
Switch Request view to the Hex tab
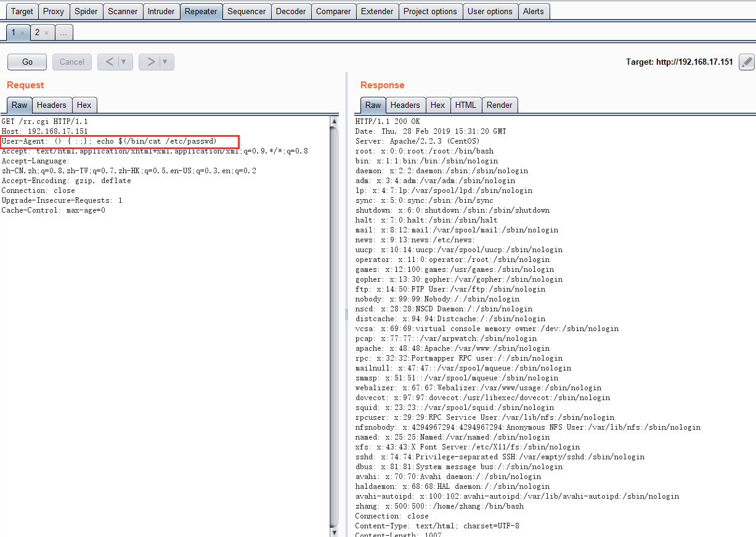pos(84,105)
